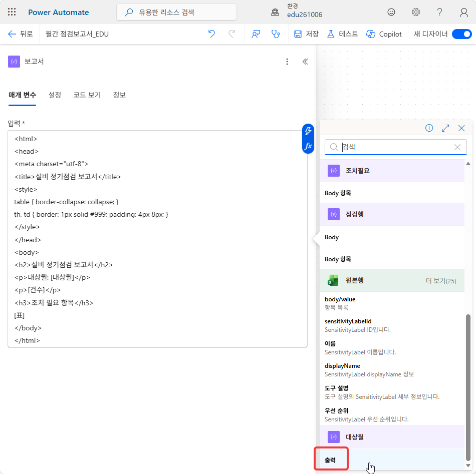Click scrollbar down arrow in dynamic content list
The width and height of the screenshot is (476, 474).
(468, 465)
